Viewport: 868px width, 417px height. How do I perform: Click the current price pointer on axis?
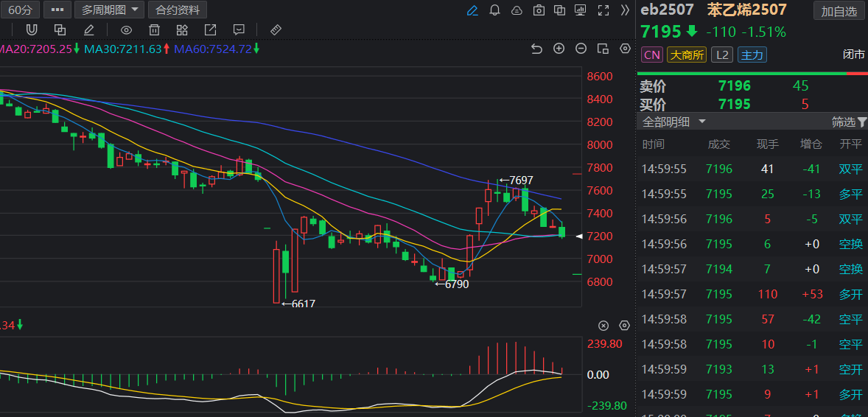click(x=579, y=236)
